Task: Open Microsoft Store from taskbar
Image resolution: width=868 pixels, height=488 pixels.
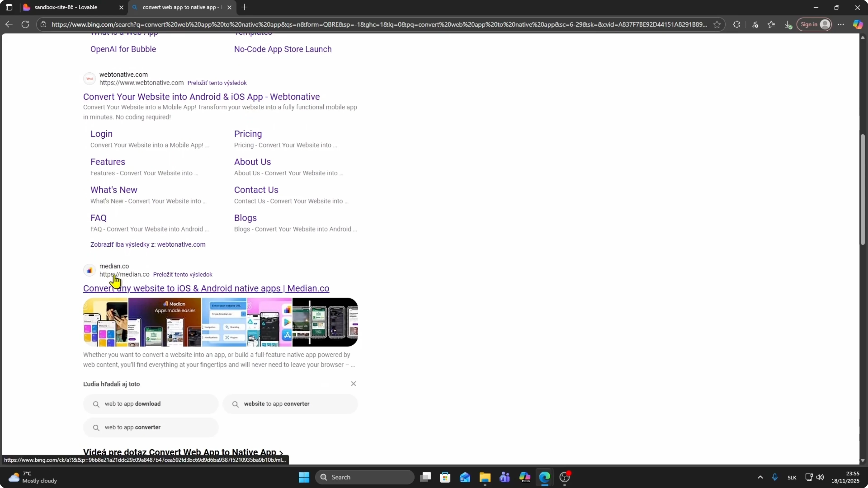Action: point(445,477)
